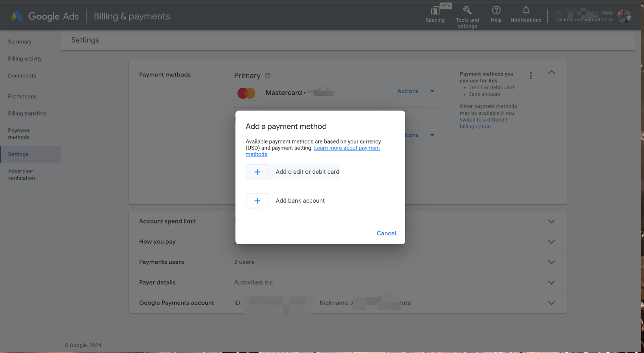
Task: Click the Primary help tooltip icon
Action: point(268,76)
